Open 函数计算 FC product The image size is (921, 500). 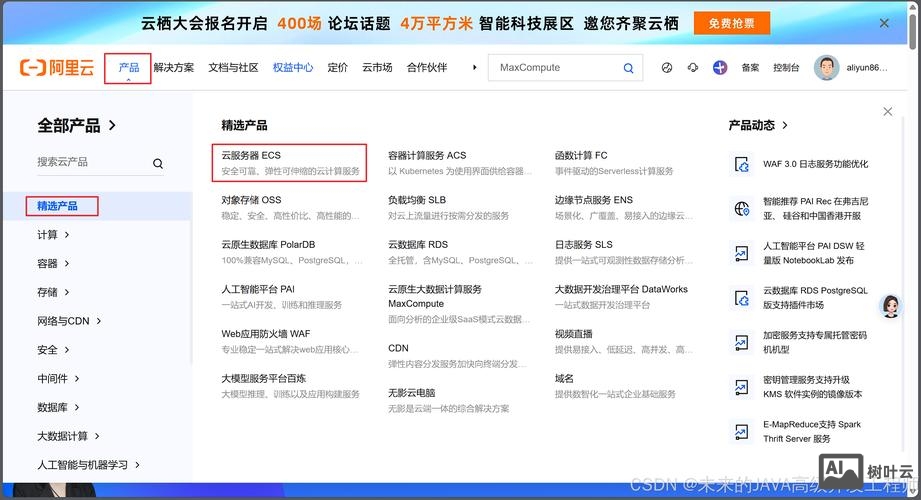tap(581, 155)
